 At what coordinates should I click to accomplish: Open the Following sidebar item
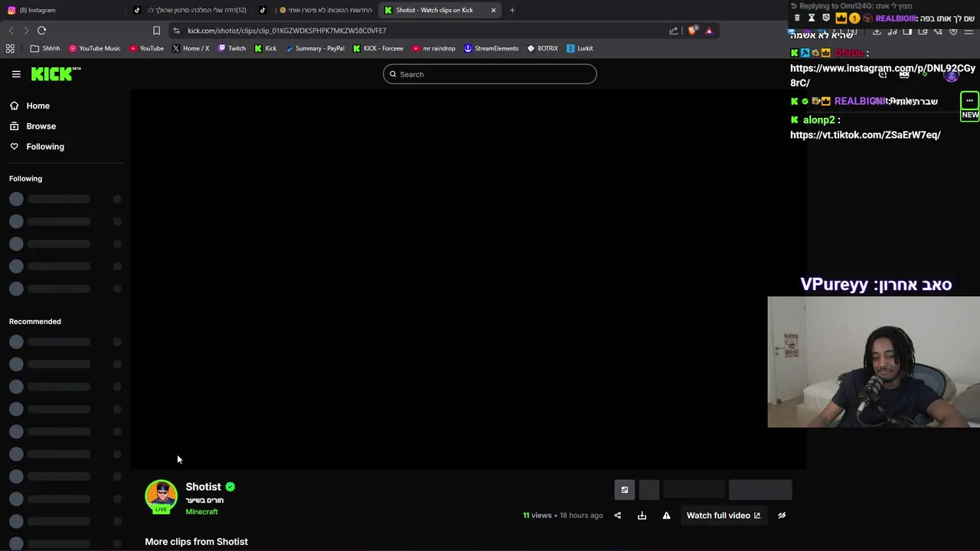37,146
